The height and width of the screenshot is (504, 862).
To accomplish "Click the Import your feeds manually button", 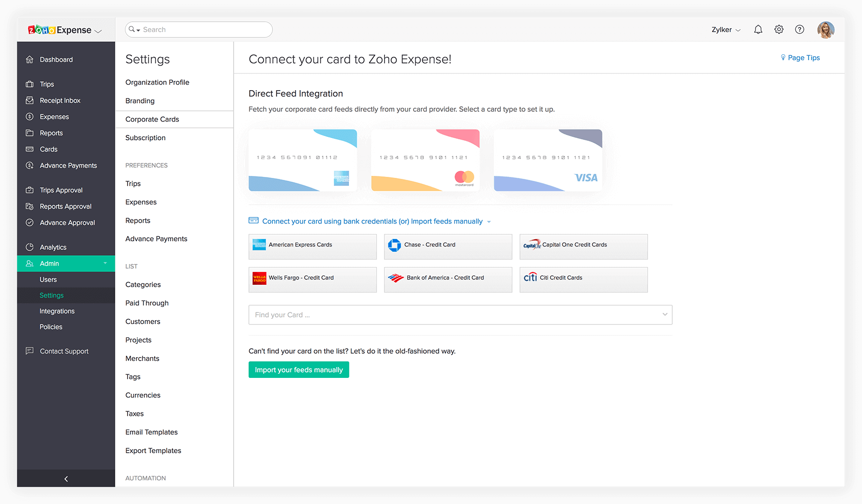I will (x=299, y=370).
